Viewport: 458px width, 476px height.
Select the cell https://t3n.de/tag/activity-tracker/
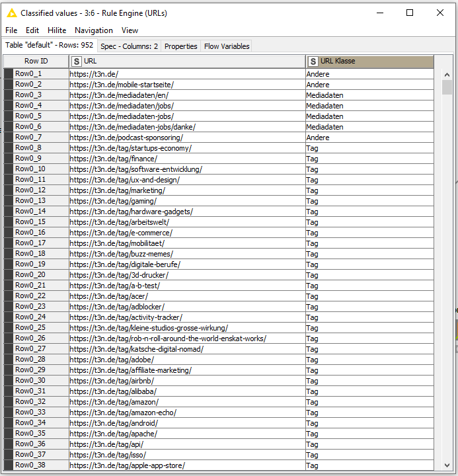[x=187, y=317]
